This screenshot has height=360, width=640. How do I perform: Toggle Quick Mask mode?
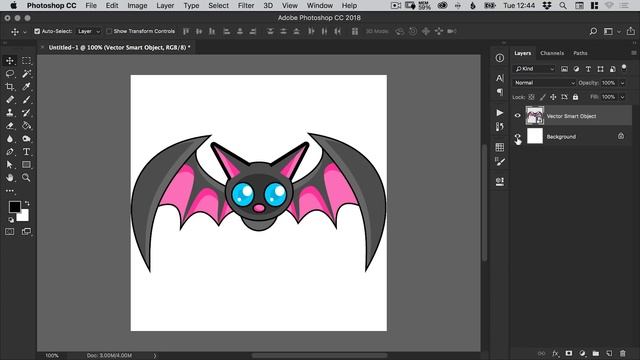click(x=10, y=231)
